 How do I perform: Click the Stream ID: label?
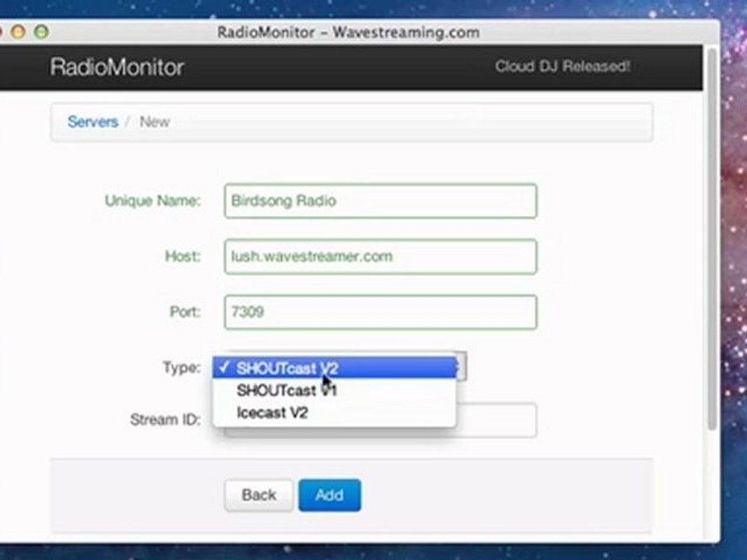point(165,419)
